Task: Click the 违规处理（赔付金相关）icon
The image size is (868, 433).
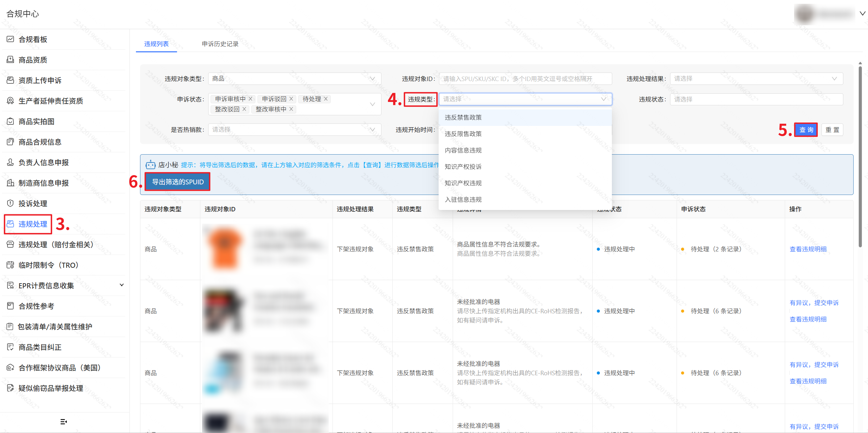Action: [10, 244]
